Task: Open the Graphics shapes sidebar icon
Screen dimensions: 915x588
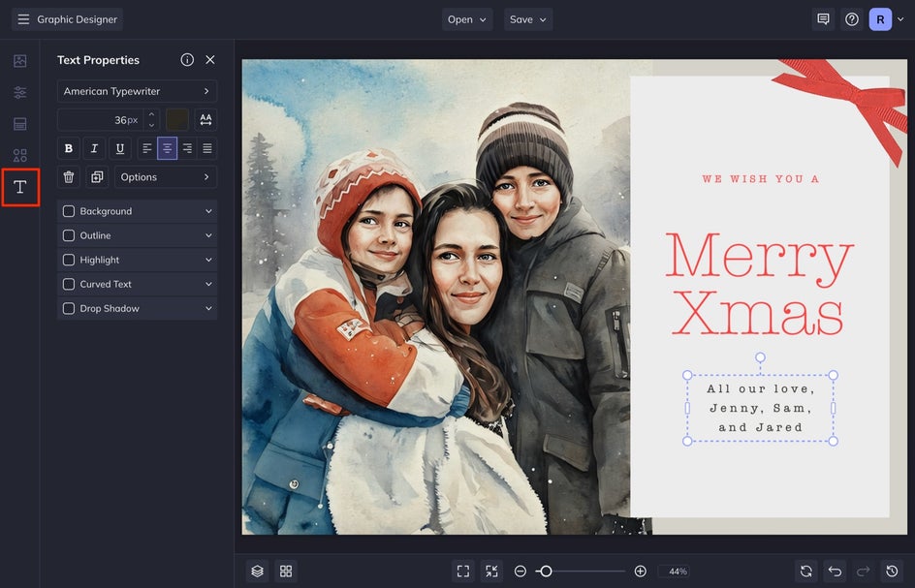Action: point(19,155)
